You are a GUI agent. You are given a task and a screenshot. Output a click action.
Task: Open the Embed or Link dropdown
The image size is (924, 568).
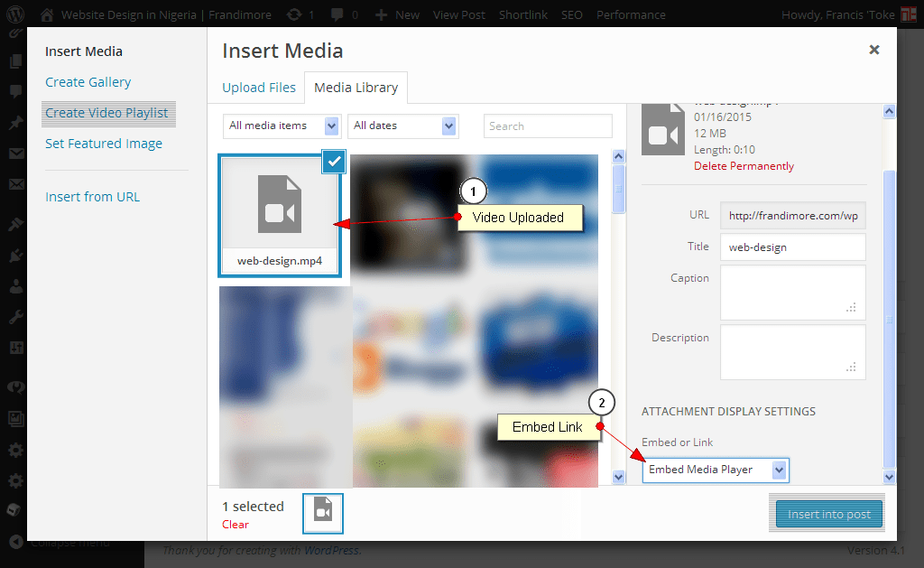click(x=716, y=470)
